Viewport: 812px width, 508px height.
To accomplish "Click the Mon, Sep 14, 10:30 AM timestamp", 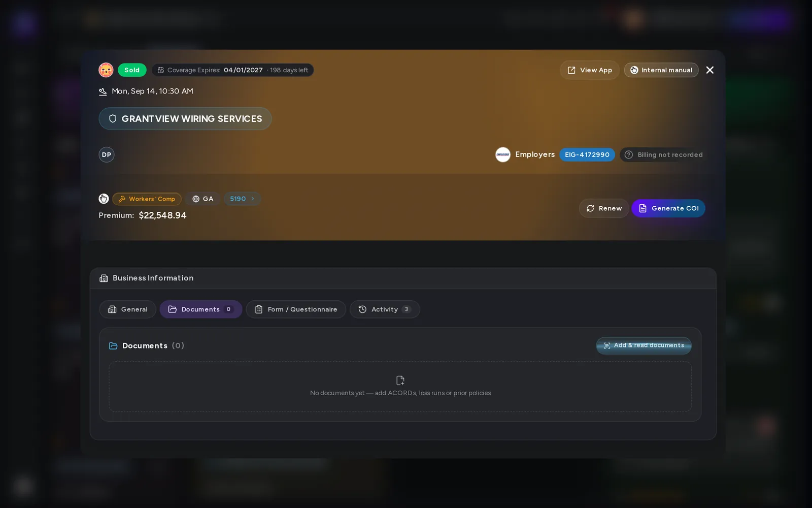I will (x=152, y=91).
